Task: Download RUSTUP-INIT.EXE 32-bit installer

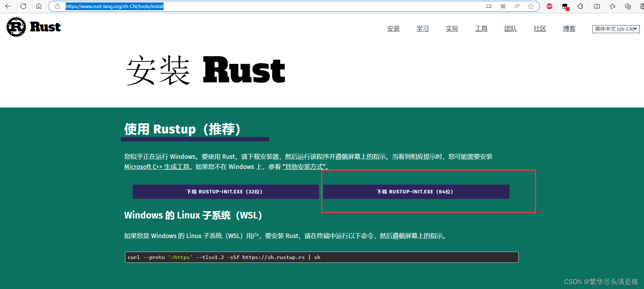Action: [225, 192]
